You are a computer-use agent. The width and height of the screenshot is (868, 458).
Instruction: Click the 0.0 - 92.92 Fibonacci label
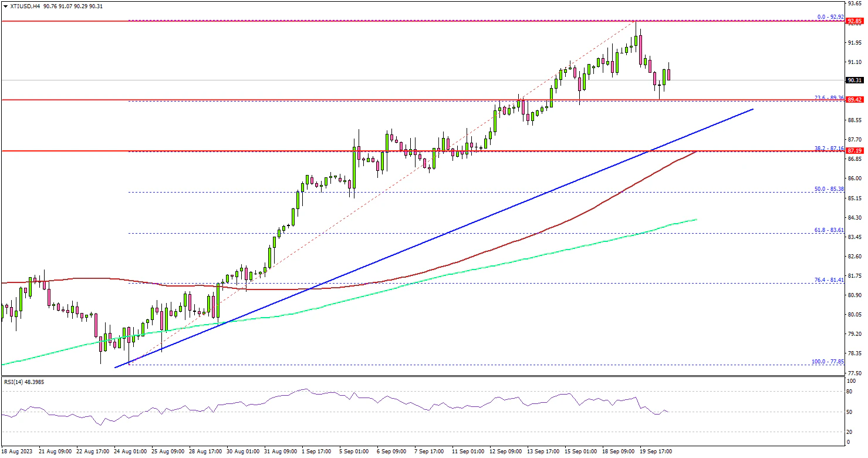coord(828,17)
